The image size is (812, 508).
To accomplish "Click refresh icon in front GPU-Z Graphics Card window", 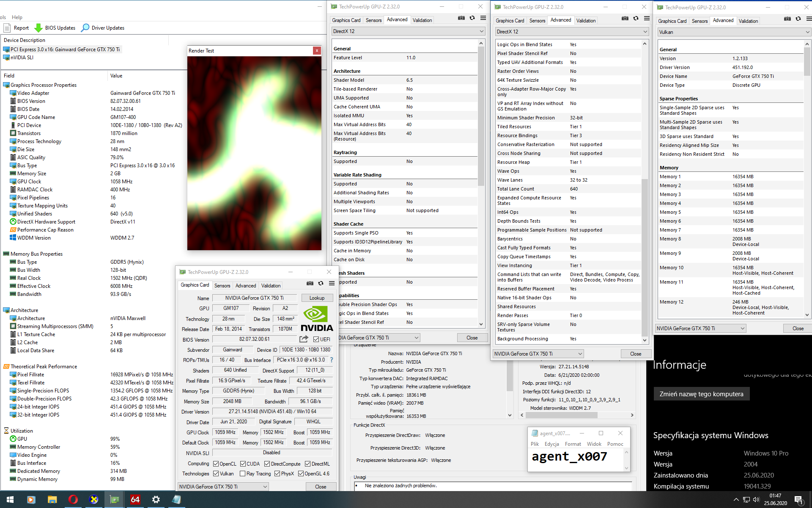I will [x=321, y=283].
